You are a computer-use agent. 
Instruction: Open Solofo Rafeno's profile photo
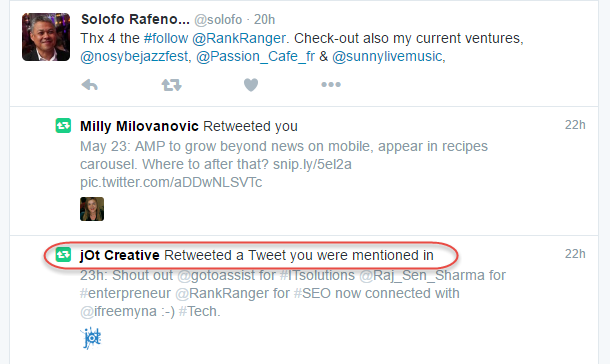(46, 37)
